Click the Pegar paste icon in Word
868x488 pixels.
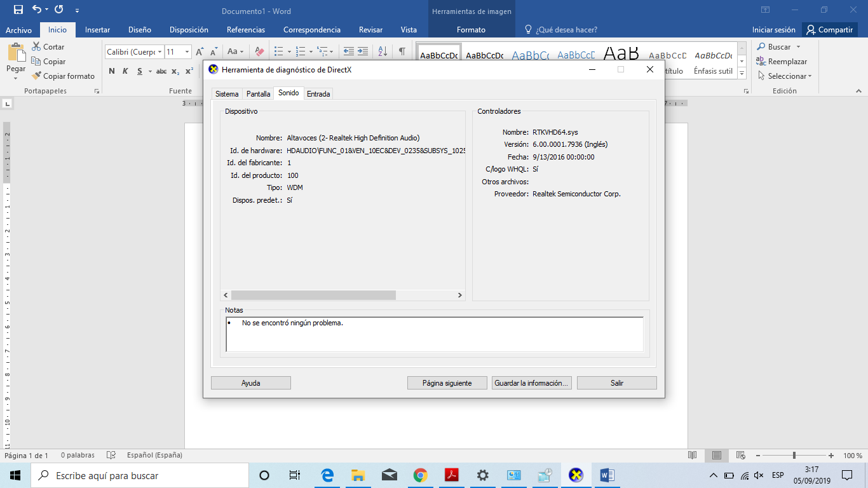[16, 53]
